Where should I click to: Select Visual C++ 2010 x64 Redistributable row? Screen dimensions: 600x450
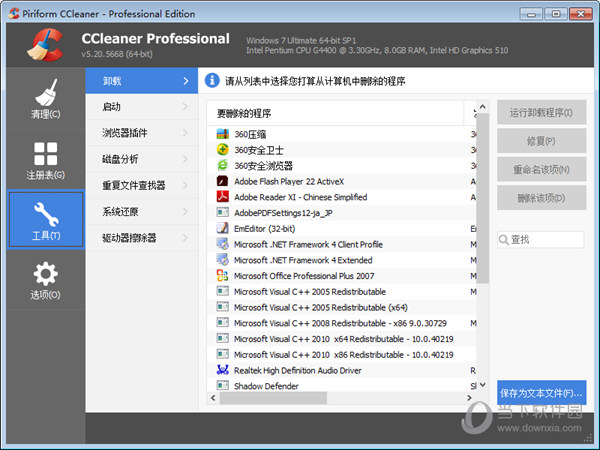pyautogui.click(x=342, y=339)
